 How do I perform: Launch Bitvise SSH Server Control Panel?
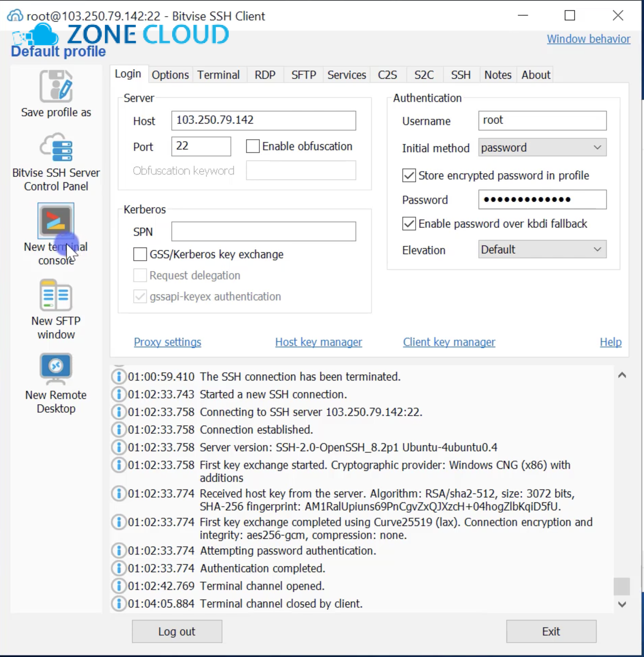click(x=56, y=147)
